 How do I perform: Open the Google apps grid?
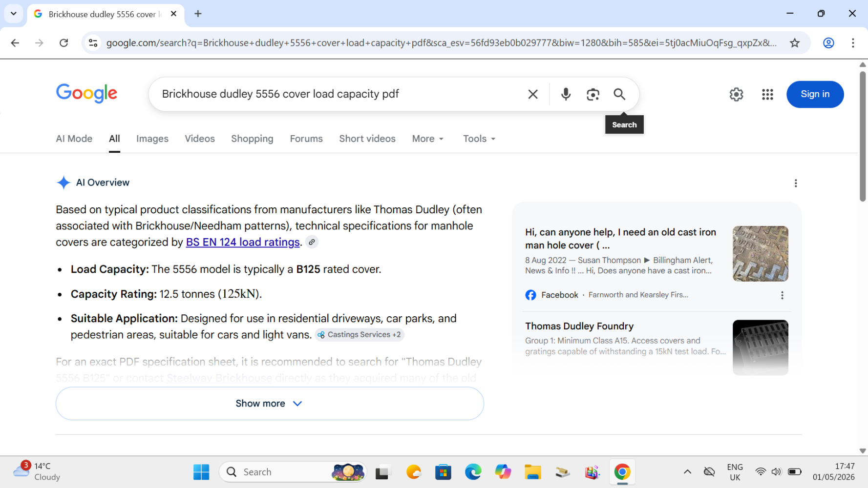click(x=767, y=94)
